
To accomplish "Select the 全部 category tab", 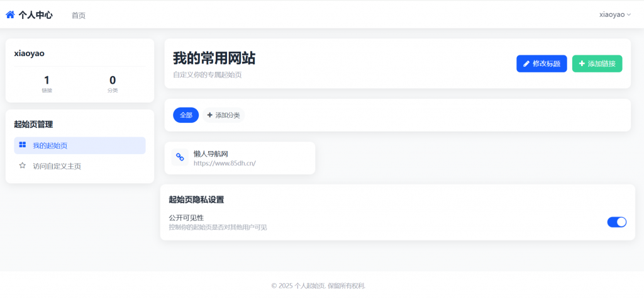I will pos(186,115).
